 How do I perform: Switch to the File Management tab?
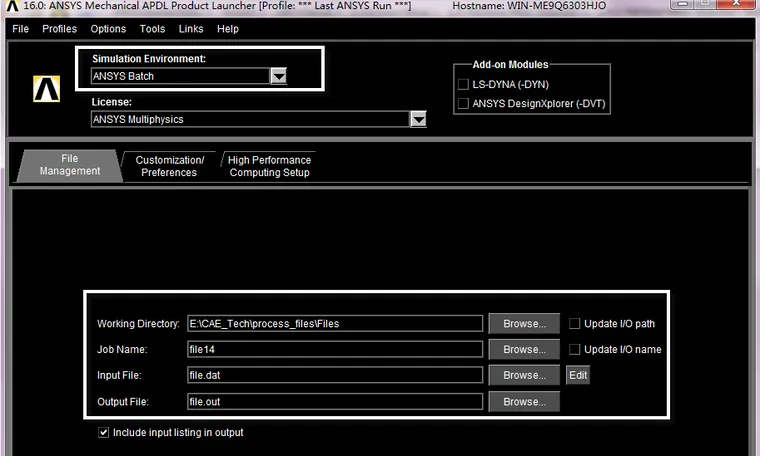[x=70, y=165]
